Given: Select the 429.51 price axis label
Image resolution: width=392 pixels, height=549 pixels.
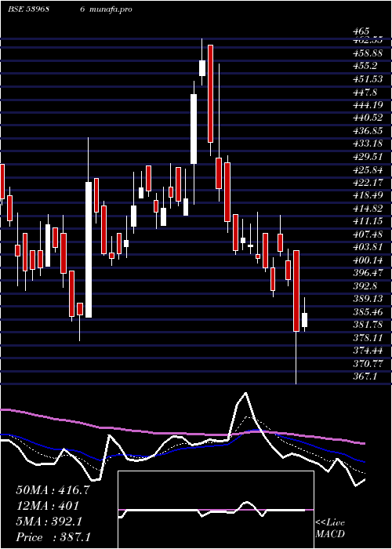Looking at the screenshot, I should coord(368,156).
